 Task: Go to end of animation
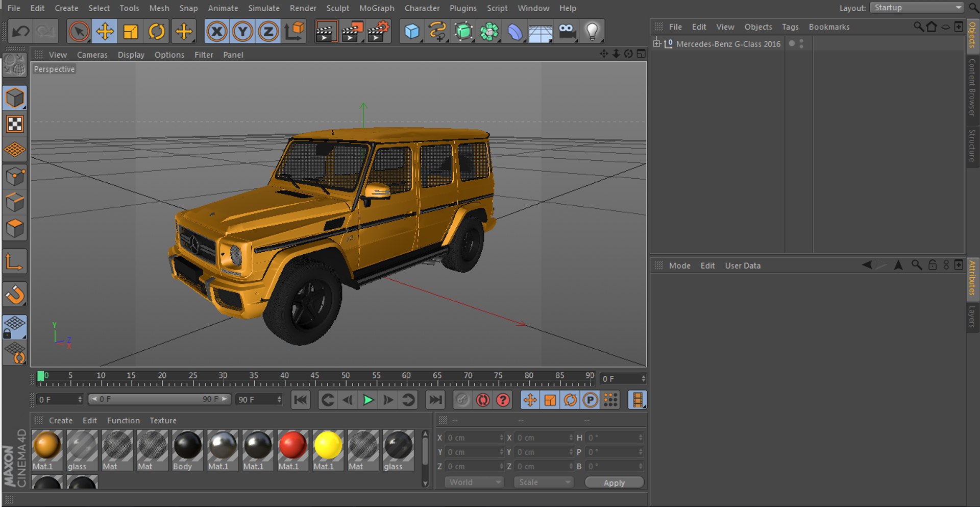coord(435,400)
